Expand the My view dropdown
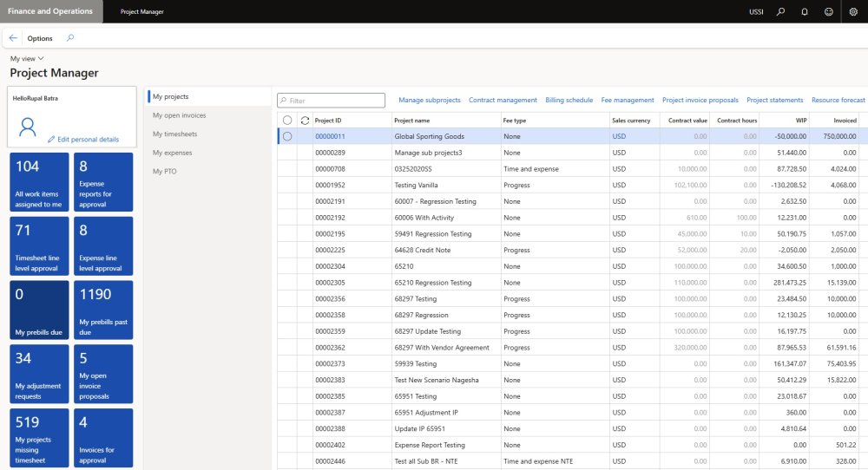 (x=27, y=58)
